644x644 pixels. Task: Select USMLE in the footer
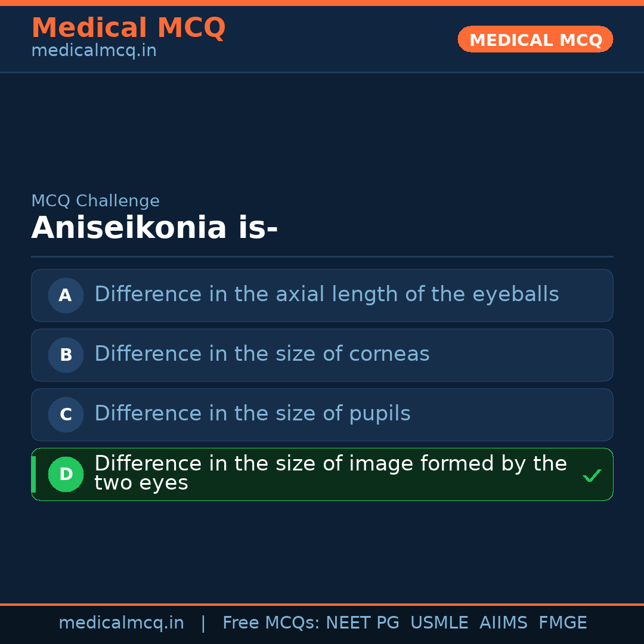coord(439,623)
